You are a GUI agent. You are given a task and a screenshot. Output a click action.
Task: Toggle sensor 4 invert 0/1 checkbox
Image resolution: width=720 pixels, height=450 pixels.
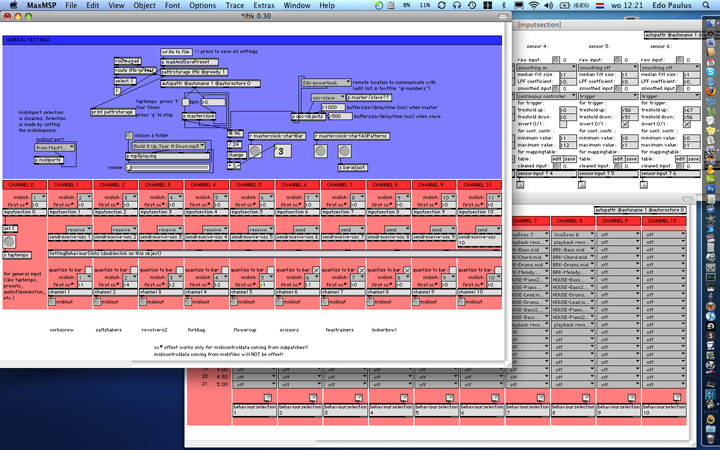coord(563,124)
